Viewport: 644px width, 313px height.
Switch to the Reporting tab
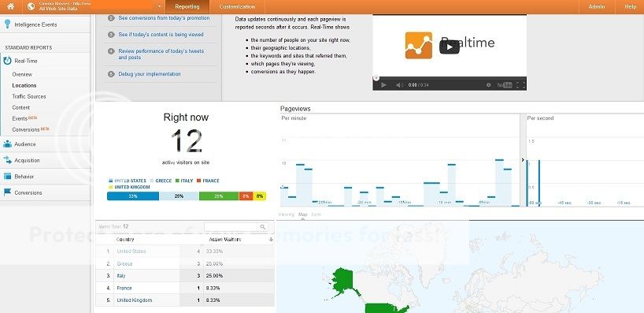[187, 6]
